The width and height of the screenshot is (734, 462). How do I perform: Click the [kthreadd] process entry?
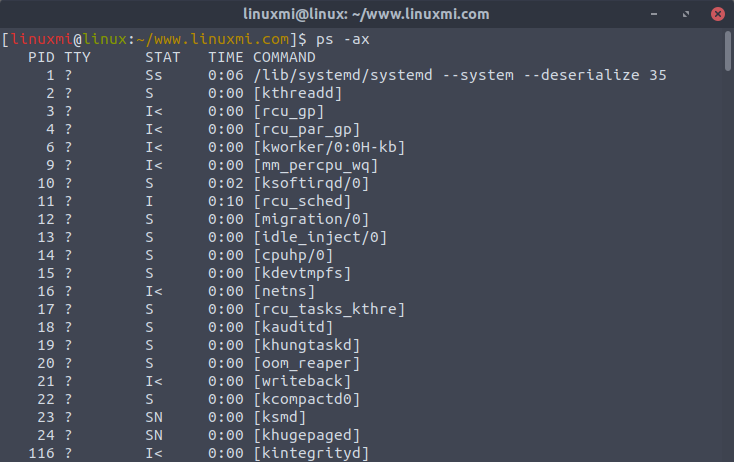click(x=300, y=93)
